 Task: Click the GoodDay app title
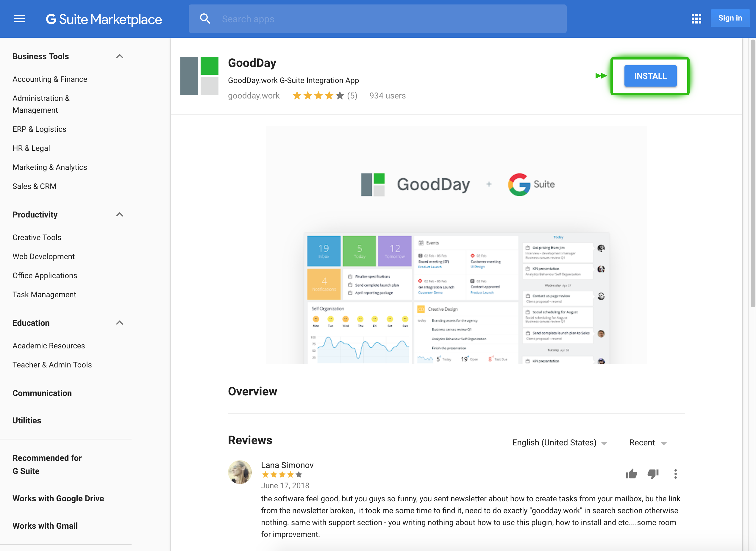[x=252, y=63]
